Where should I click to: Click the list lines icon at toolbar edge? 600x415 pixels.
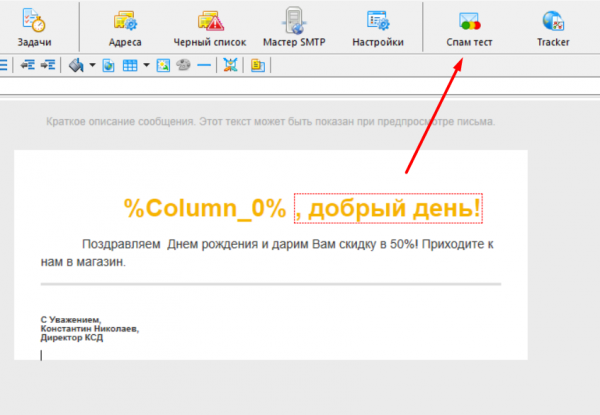3,65
